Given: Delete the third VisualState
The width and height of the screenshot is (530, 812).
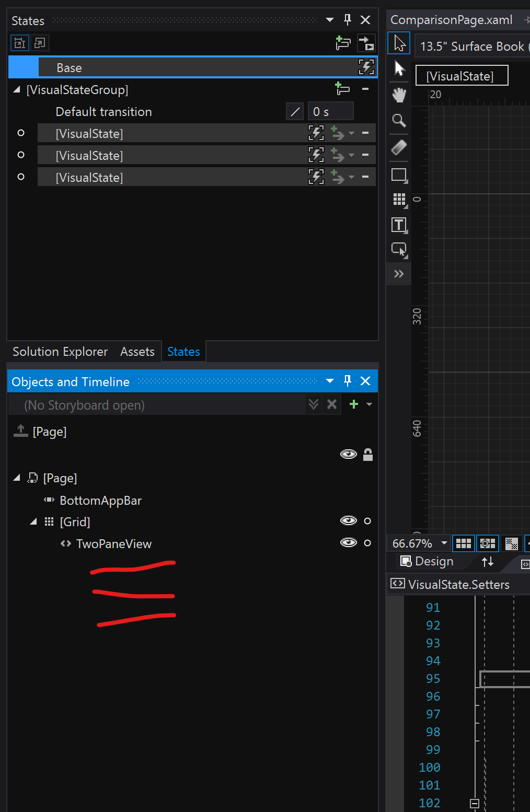Looking at the screenshot, I should click(365, 177).
